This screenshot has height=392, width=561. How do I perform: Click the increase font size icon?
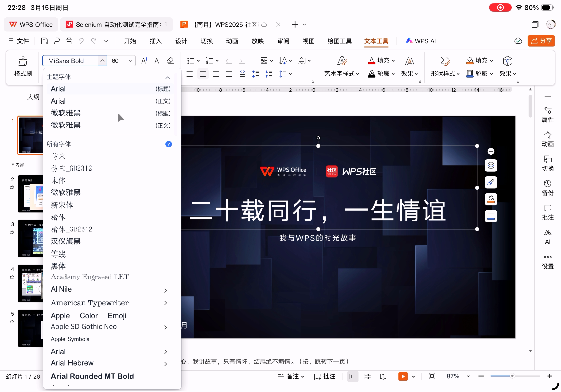point(144,61)
